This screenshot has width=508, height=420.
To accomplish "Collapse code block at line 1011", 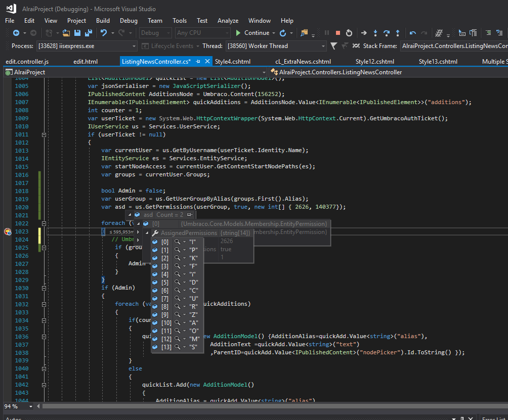I will (x=44, y=134).
